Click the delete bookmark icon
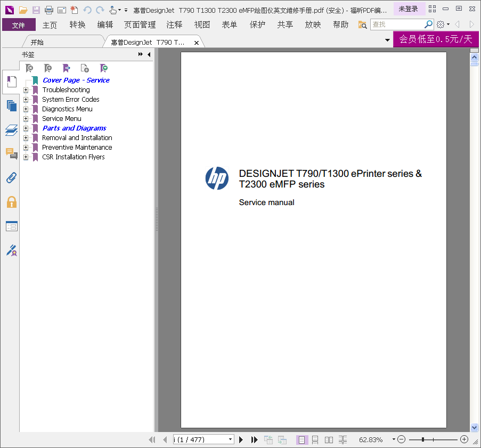Image resolution: width=481 pixels, height=448 pixels. (x=29, y=68)
